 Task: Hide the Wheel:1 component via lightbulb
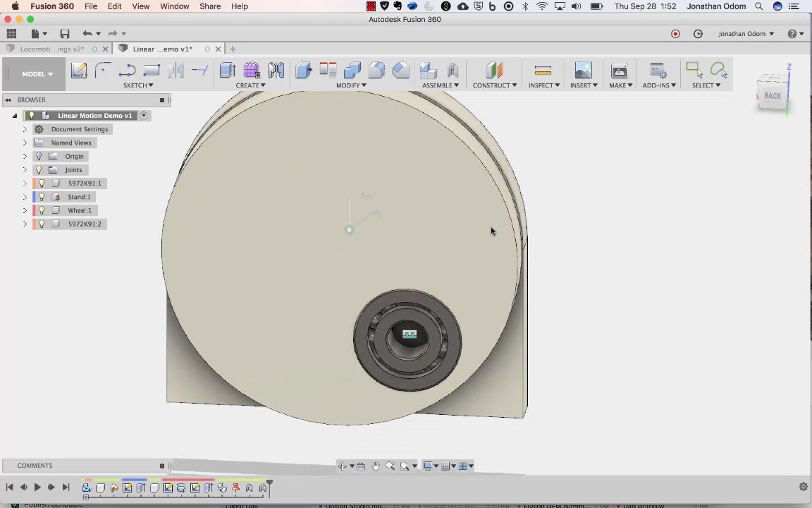[x=42, y=210]
